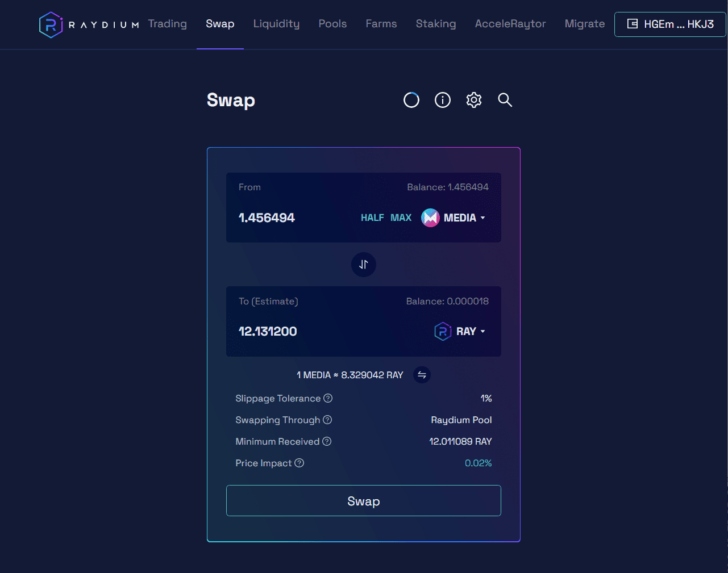This screenshot has height=573, width=728.
Task: Click the Raydium logo icon
Action: 51,24
